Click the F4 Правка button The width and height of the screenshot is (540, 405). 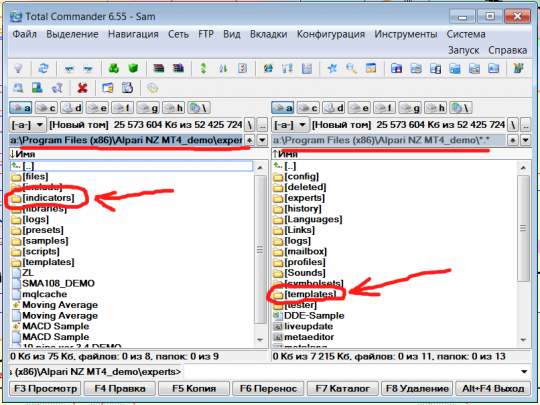click(120, 389)
